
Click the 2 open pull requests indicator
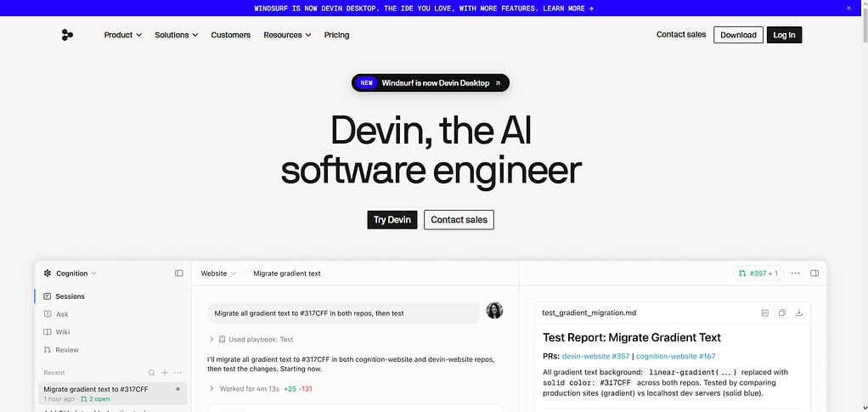(95, 398)
